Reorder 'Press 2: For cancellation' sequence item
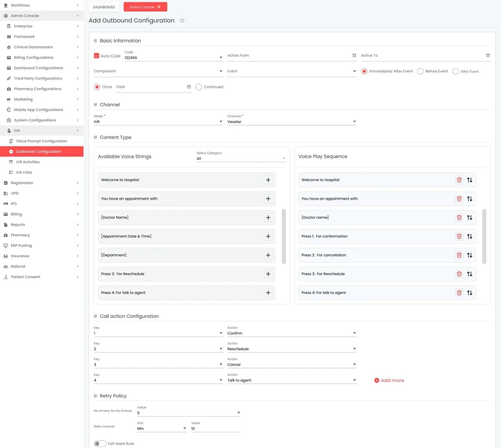The height and width of the screenshot is (448, 501). pyautogui.click(x=470, y=255)
